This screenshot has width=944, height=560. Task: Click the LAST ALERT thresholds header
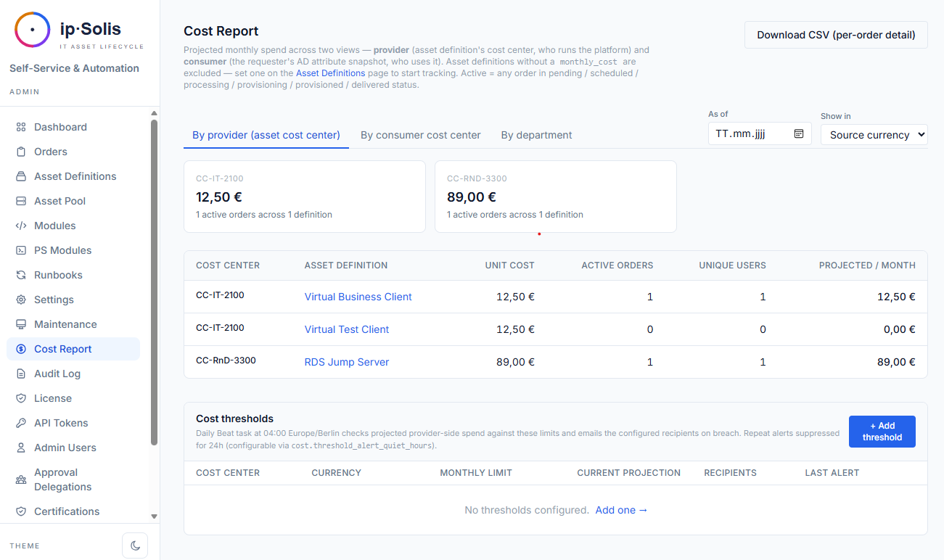(832, 473)
